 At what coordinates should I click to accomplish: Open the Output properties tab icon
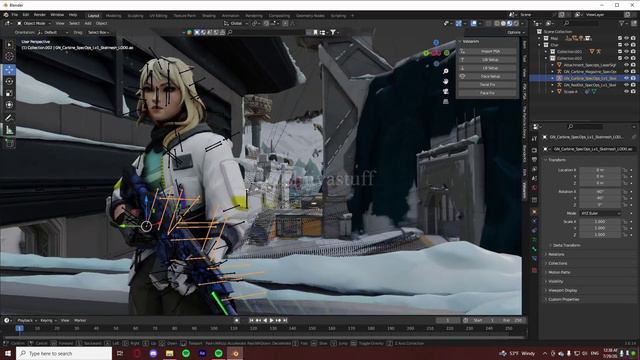pos(534,160)
